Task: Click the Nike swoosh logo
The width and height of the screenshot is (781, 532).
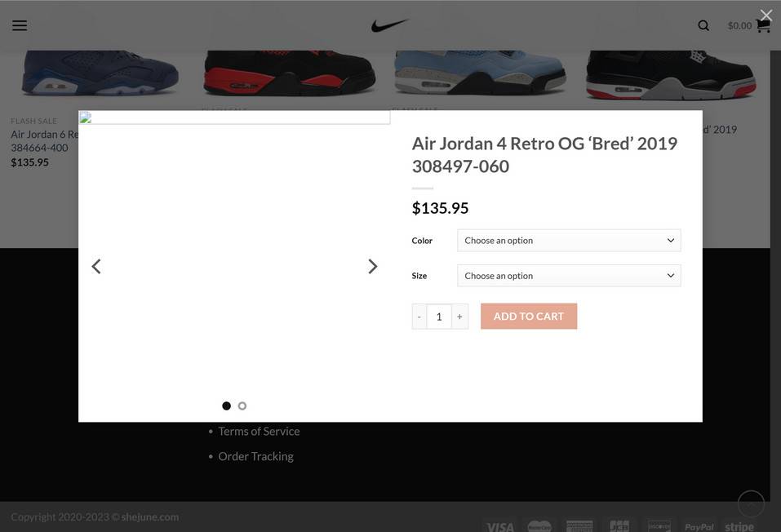Action: tap(389, 25)
